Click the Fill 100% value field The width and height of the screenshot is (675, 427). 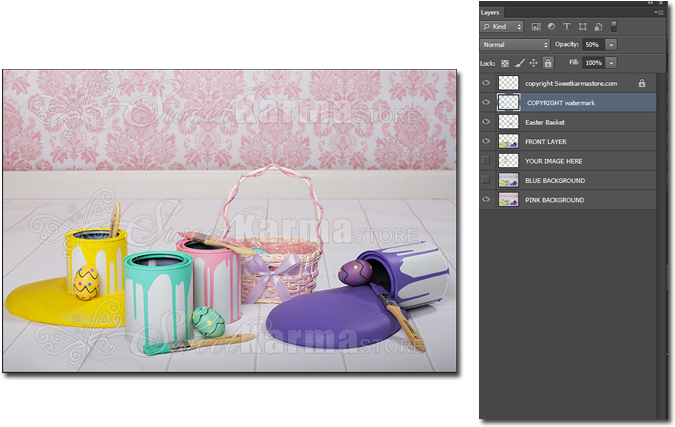594,63
